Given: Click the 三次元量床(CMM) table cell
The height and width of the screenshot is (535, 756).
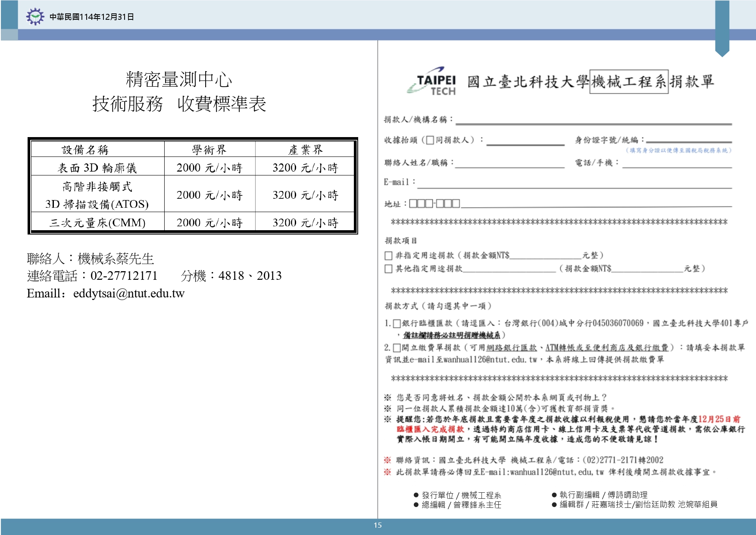Looking at the screenshot, I should coord(97,223).
